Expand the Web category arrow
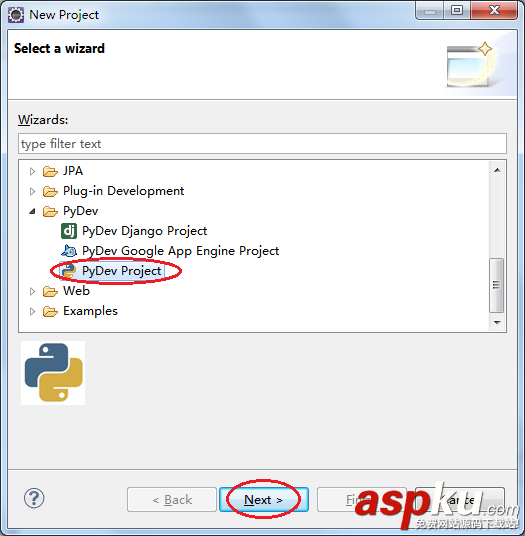525x536 pixels. (32, 292)
